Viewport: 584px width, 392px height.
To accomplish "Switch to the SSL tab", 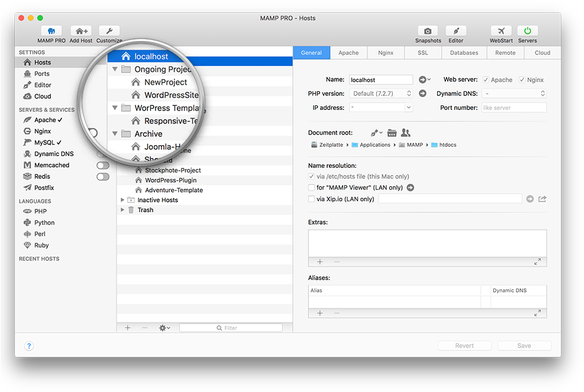I will click(x=422, y=53).
